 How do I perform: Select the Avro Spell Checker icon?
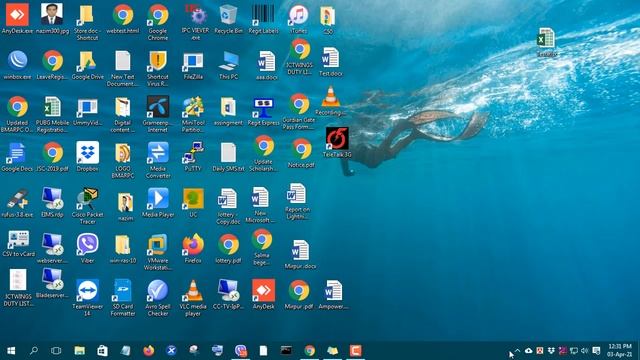(x=158, y=298)
